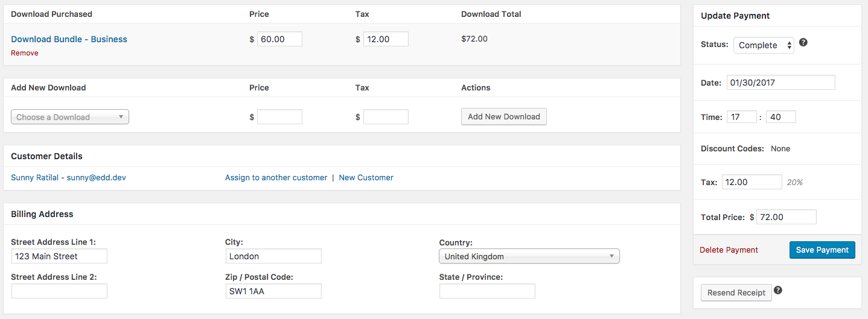Open the Download Bundle - Business link
The height and width of the screenshot is (319, 868).
click(69, 39)
